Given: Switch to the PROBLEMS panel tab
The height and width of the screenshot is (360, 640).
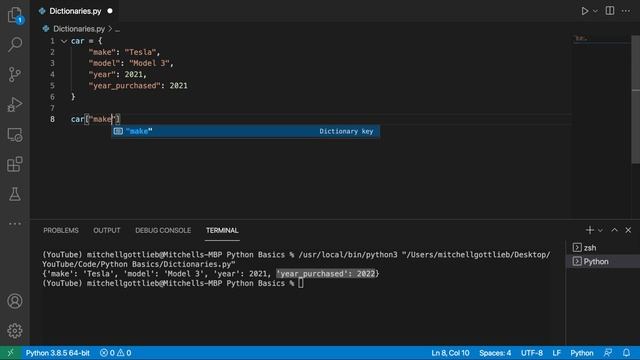Looking at the screenshot, I should pos(61,231).
